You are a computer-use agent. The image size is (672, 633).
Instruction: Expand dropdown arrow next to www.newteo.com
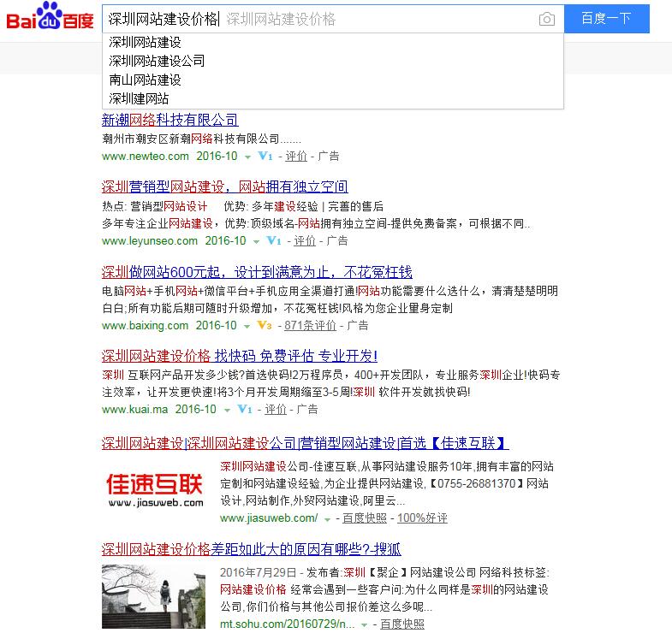tap(247, 157)
